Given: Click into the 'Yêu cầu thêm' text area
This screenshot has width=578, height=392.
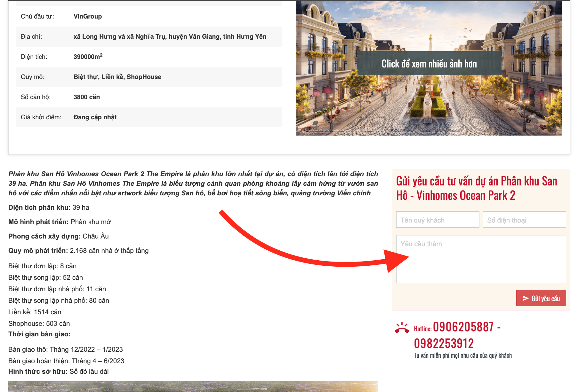Looking at the screenshot, I should (481, 259).
